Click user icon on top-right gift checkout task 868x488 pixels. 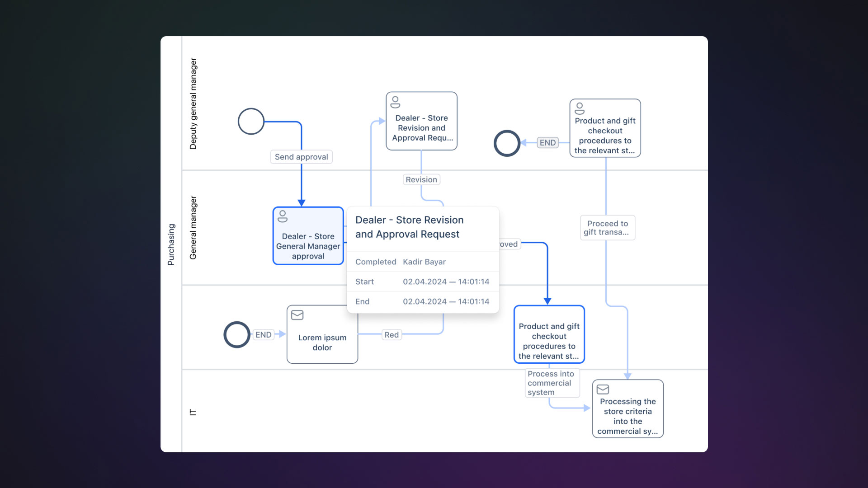tap(579, 108)
